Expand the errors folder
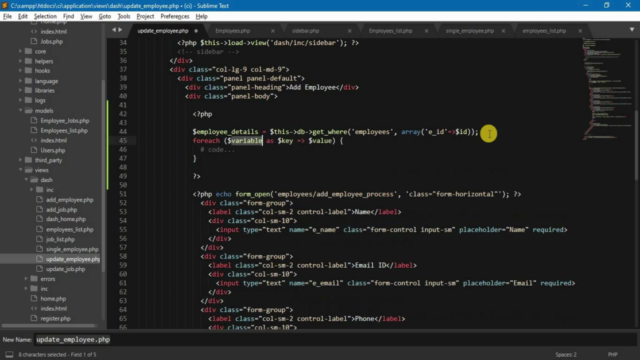Screen dimensions: 640x360 pyautogui.click(x=26, y=279)
